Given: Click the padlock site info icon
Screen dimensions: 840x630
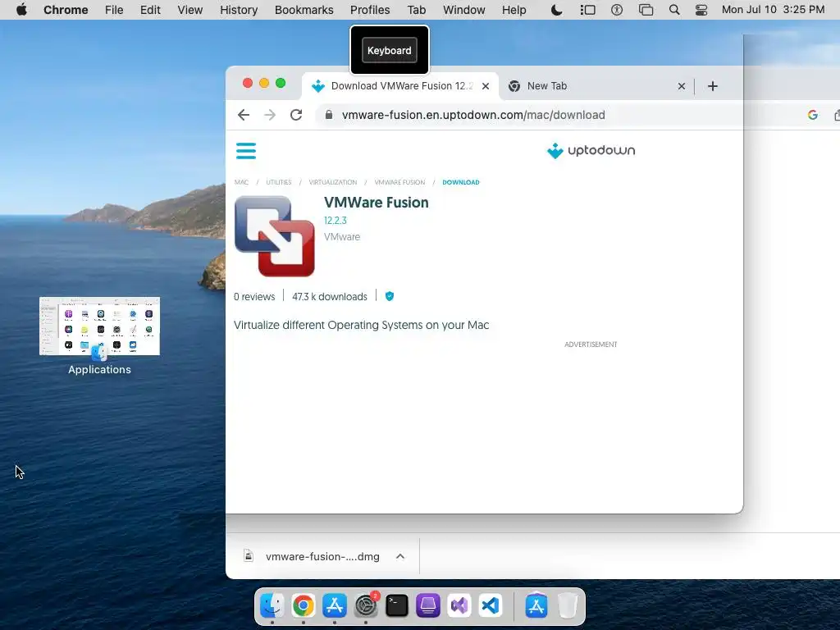Looking at the screenshot, I should click(329, 115).
